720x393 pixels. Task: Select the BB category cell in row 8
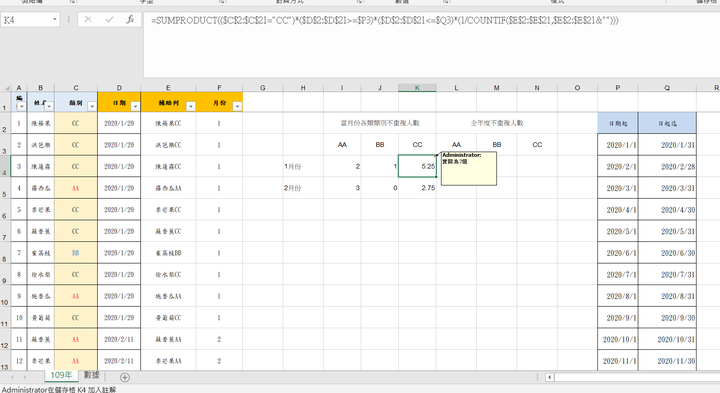click(x=76, y=253)
